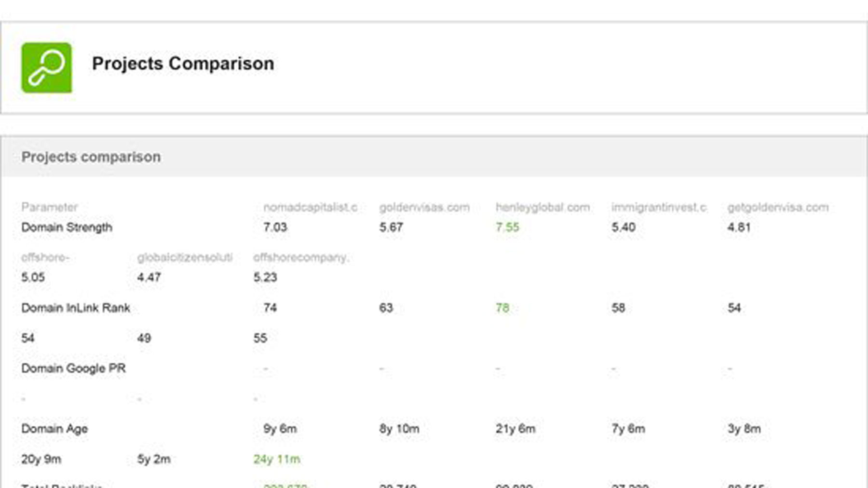Select Domain Age value 8y 10m

(x=399, y=429)
